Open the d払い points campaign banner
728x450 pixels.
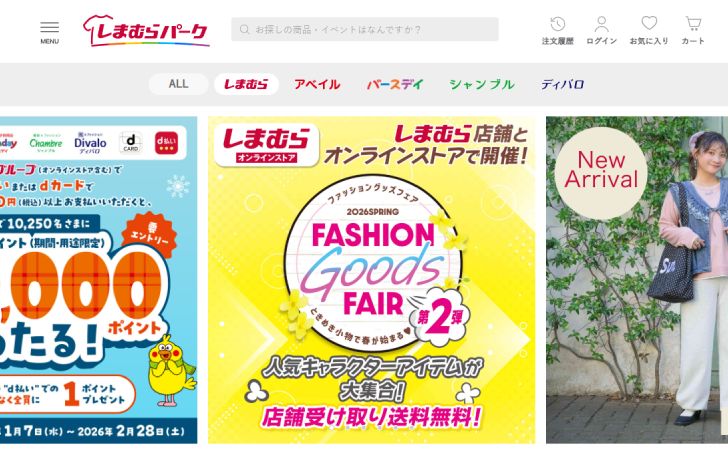click(x=98, y=280)
